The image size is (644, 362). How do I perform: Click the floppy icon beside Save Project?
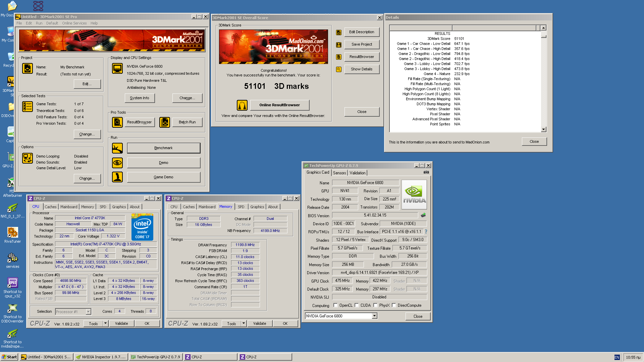339,45
